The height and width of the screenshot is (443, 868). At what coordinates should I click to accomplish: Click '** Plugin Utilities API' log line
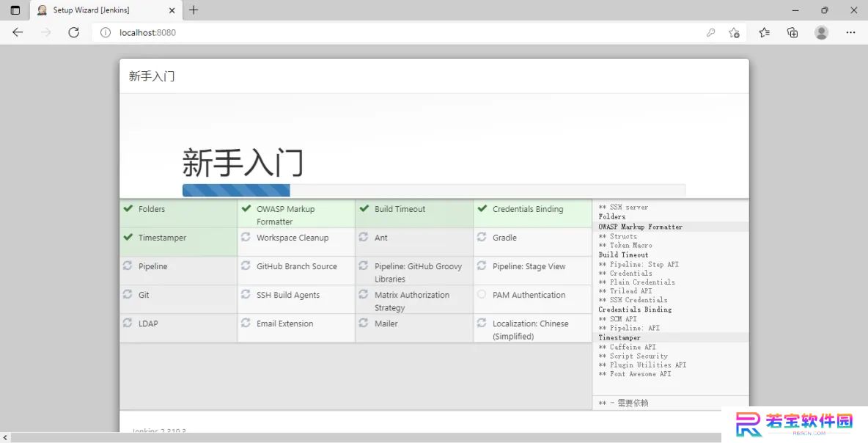click(642, 365)
